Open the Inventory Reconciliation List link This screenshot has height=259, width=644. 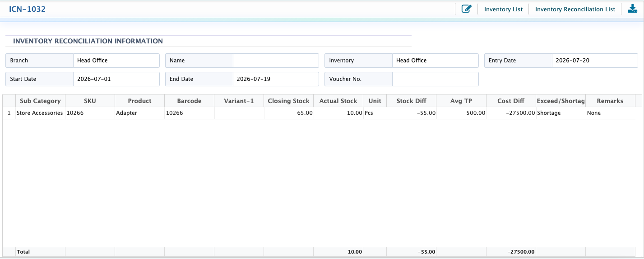pos(575,9)
